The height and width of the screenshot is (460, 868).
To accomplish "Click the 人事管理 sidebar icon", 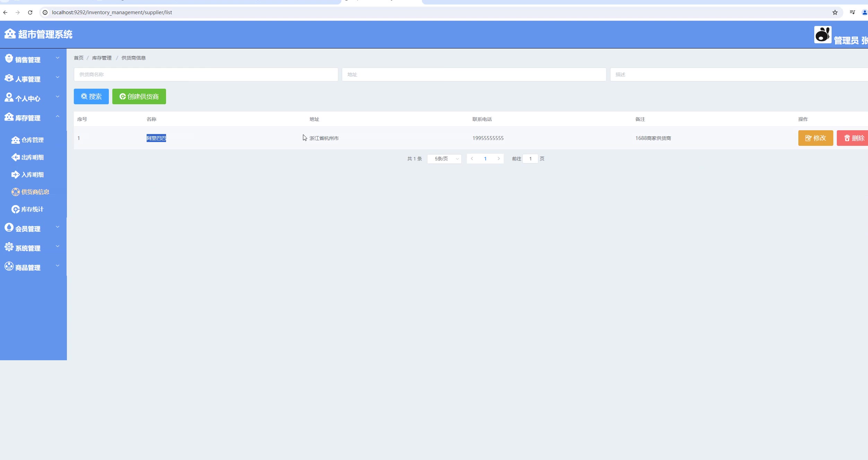I will tap(9, 78).
